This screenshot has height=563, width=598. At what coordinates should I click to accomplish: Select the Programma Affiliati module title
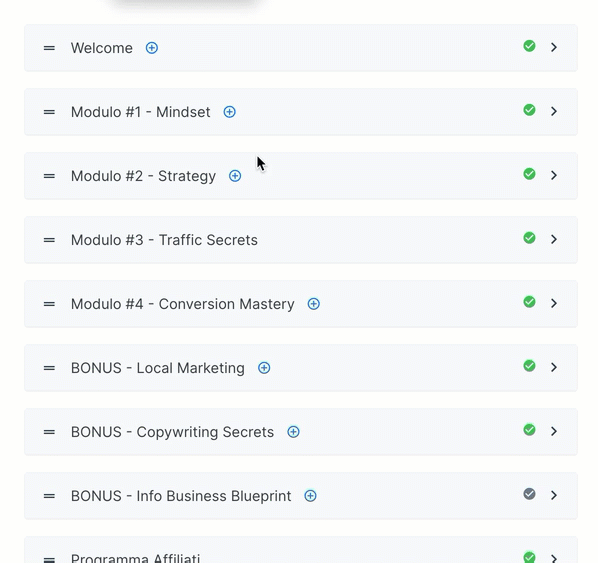[x=135, y=558]
